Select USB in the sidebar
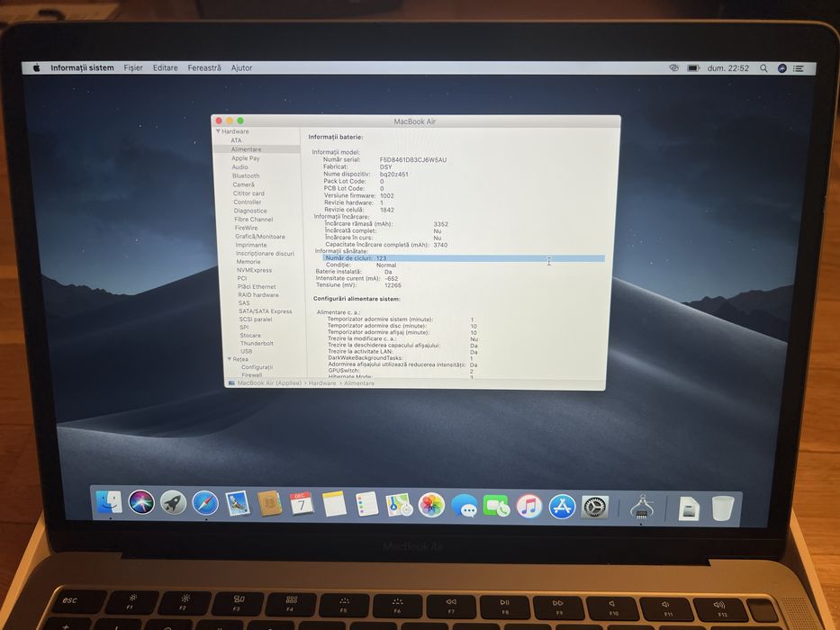The width and height of the screenshot is (840, 630). tap(246, 351)
